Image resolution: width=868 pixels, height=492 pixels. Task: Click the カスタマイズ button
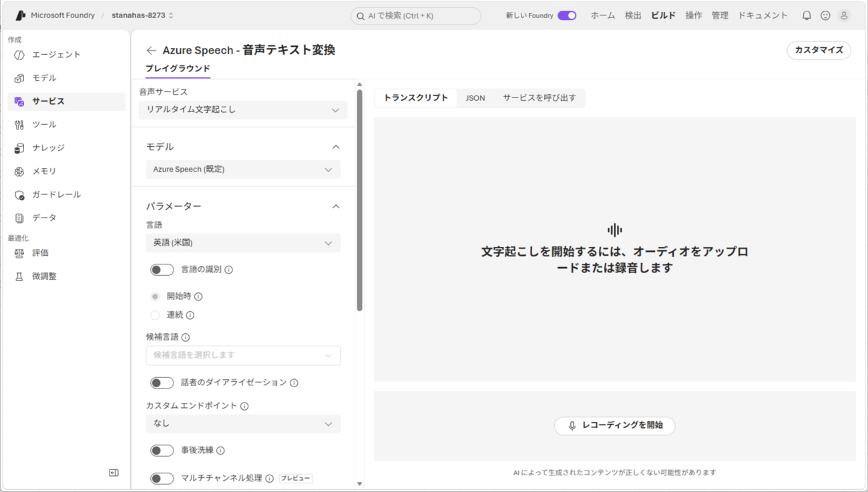pyautogui.click(x=819, y=50)
